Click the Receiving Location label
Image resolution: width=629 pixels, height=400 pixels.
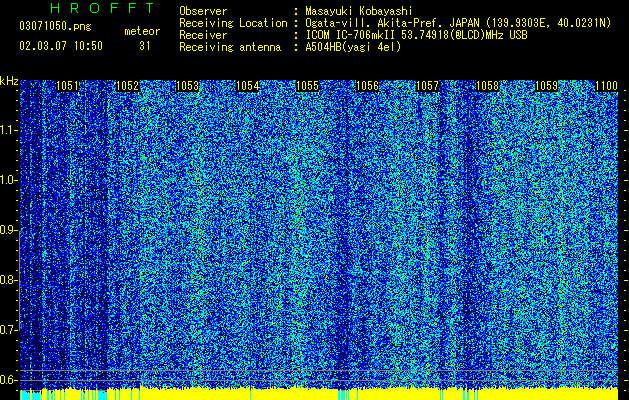coord(233,23)
